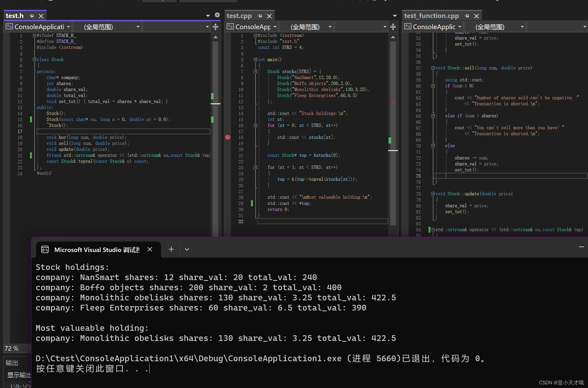This screenshot has width=588, height=388.
Task: Close the test_function.cpp tab
Action: pos(476,16)
